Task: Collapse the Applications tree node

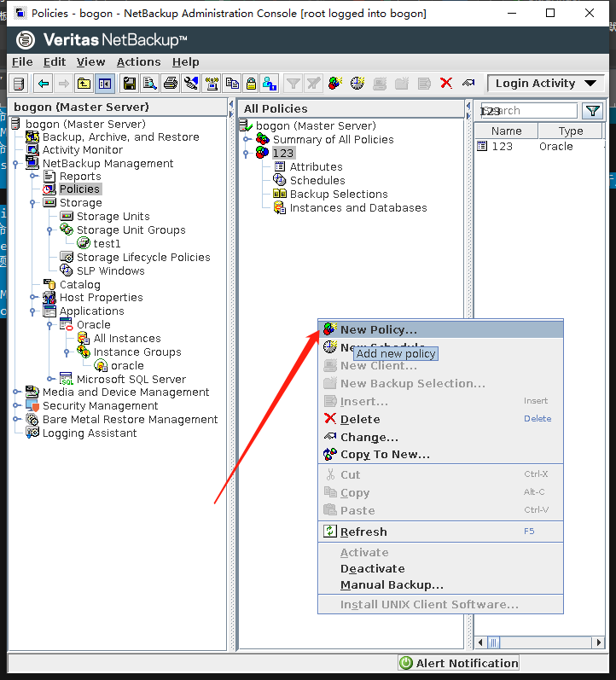Action: pos(32,311)
